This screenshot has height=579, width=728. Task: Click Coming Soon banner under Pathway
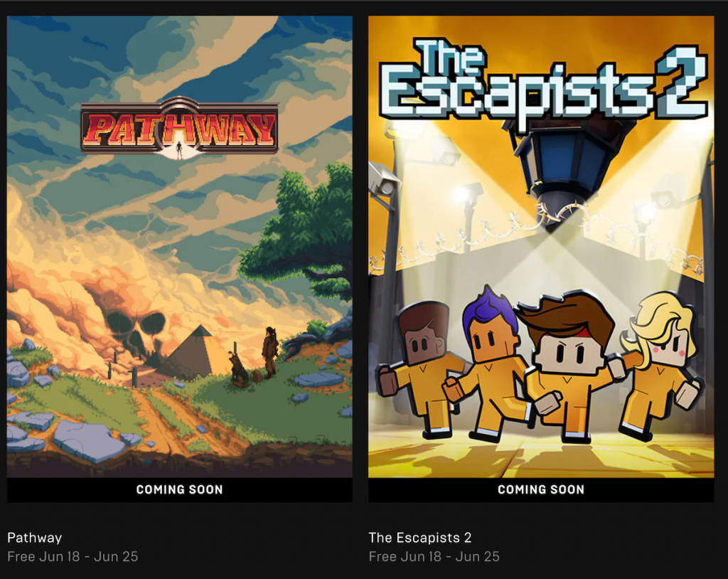point(180,490)
